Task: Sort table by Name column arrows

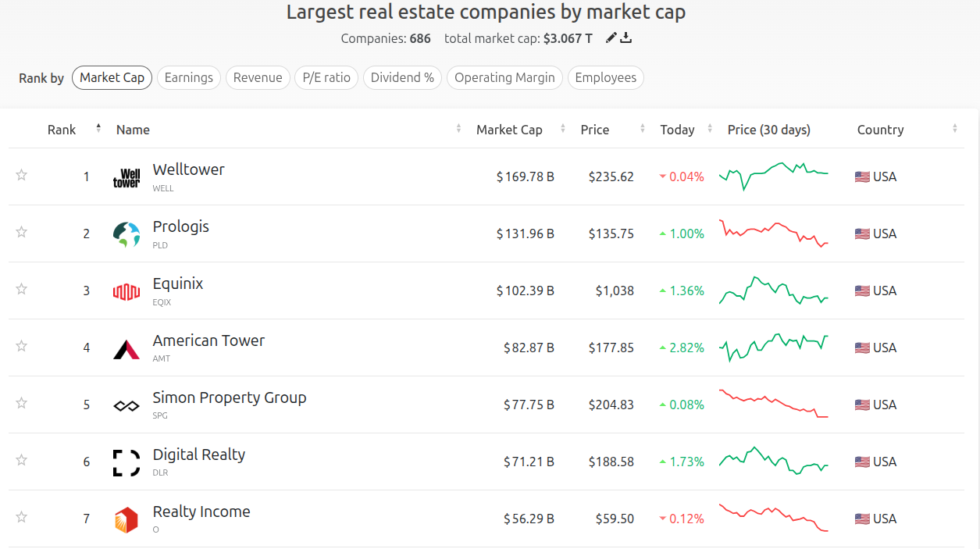Action: [x=458, y=129]
